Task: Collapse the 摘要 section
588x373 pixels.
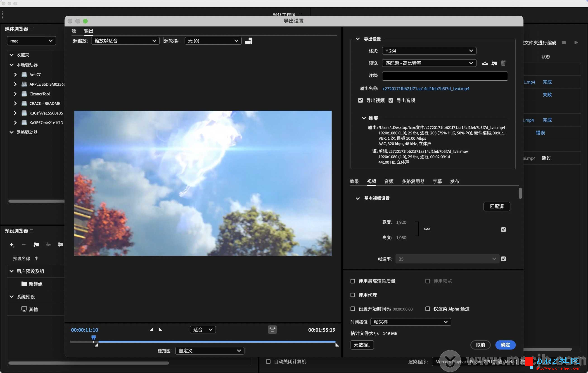Action: coord(364,118)
